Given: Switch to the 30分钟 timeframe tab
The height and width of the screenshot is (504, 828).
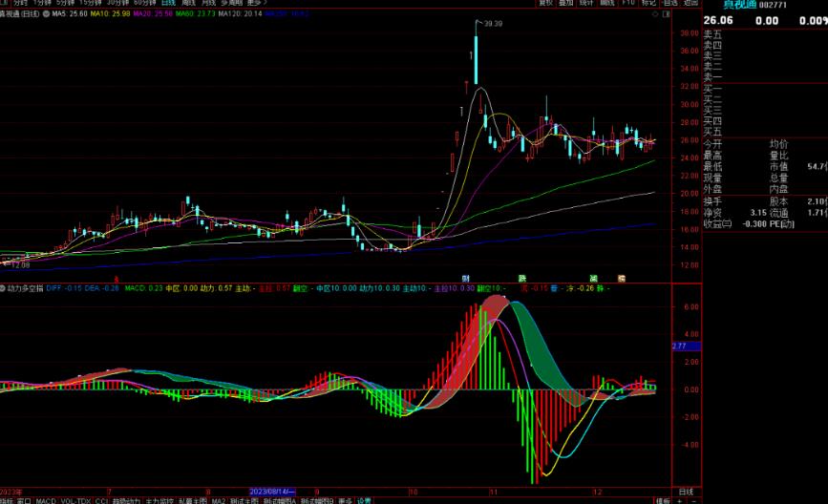Looking at the screenshot, I should (x=117, y=3).
